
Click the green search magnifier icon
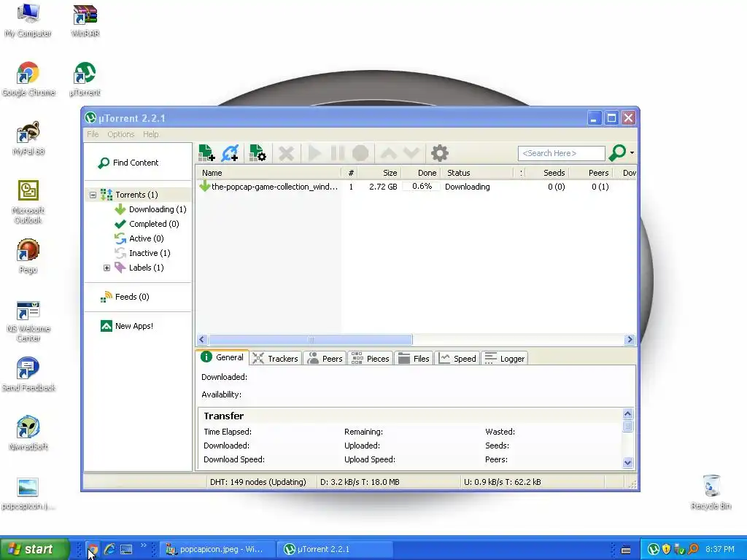617,153
